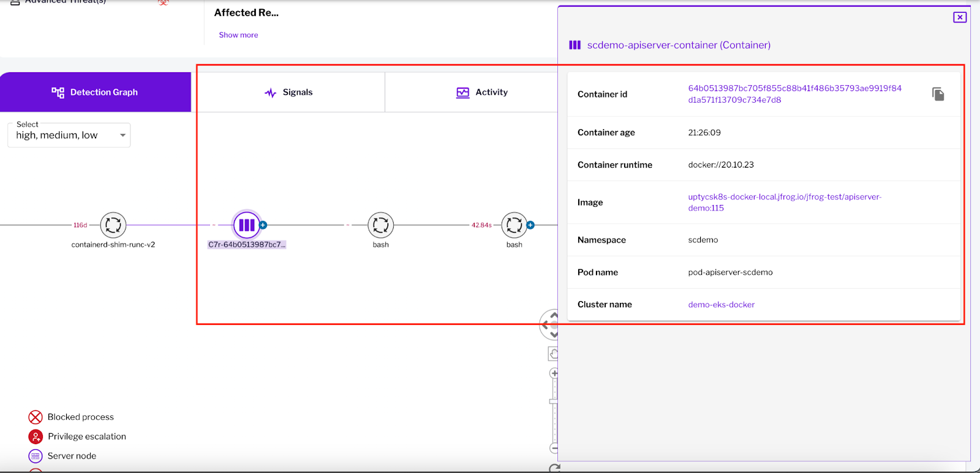Open the severity Select dropdown
Image resolution: width=980 pixels, height=473 pixels.
pos(69,135)
